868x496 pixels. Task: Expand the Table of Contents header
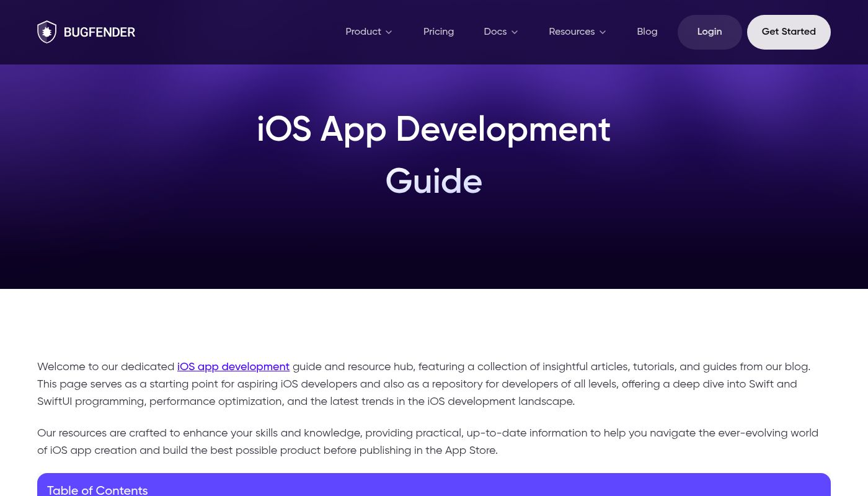click(x=97, y=490)
